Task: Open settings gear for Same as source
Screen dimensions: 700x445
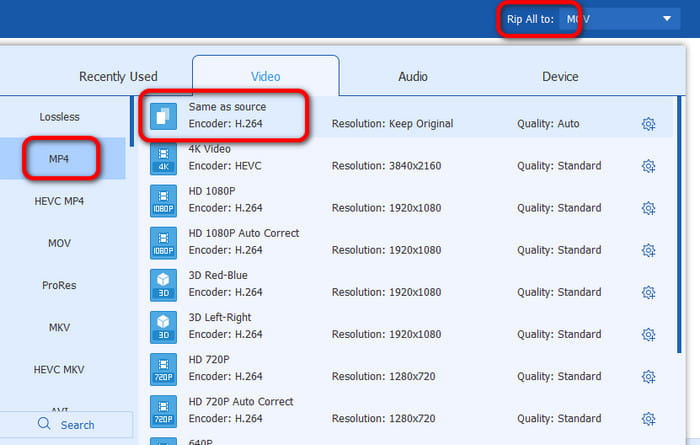Action: pyautogui.click(x=648, y=124)
